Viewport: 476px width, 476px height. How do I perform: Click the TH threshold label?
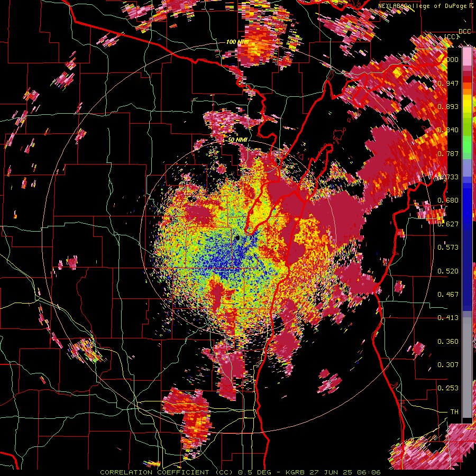tap(454, 411)
